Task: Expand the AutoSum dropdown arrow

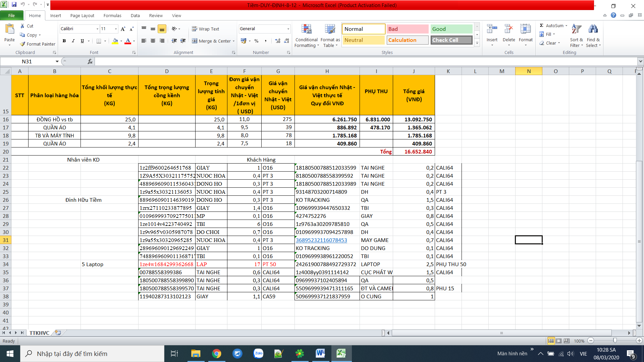Action: coord(567,25)
